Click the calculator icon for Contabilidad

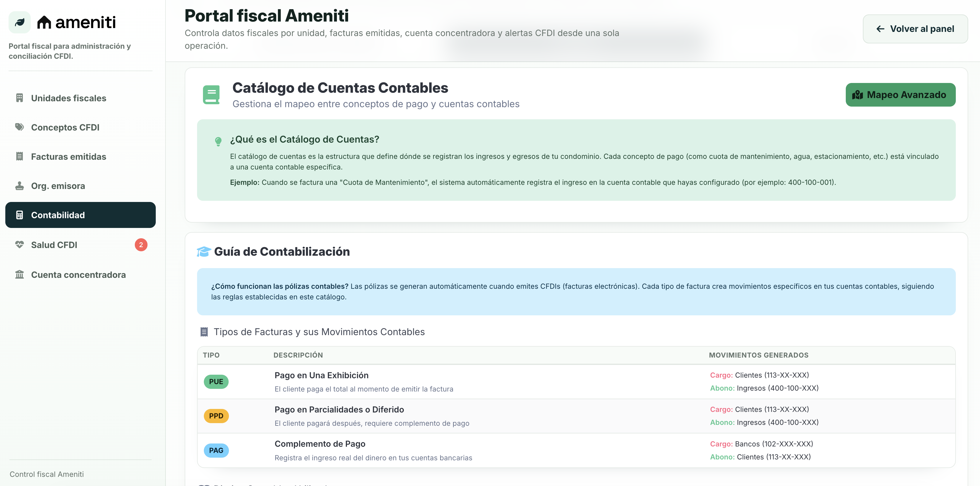19,215
